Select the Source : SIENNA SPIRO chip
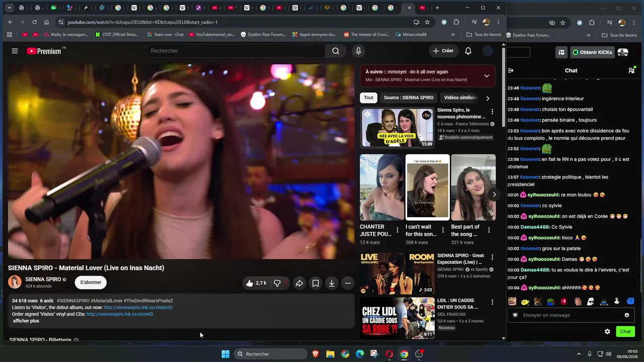This screenshot has height=362, width=644. pos(409,98)
